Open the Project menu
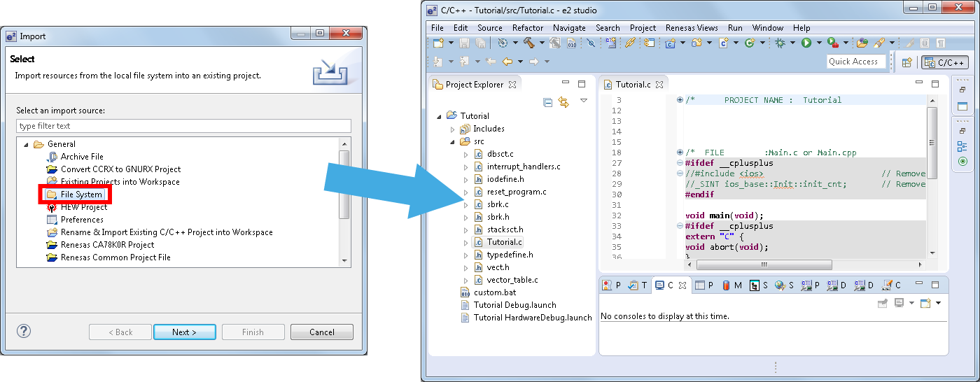Viewport: 980px width, 382px height. coord(643,28)
